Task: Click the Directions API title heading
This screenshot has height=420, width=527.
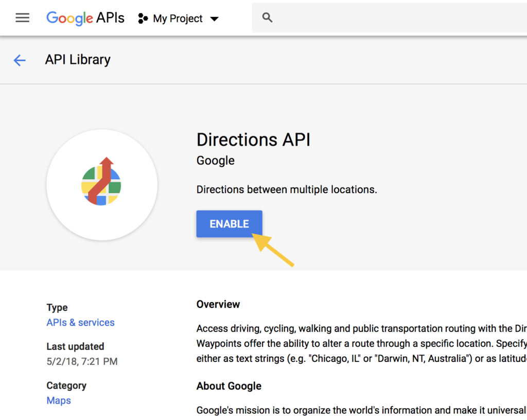Action: tap(253, 139)
